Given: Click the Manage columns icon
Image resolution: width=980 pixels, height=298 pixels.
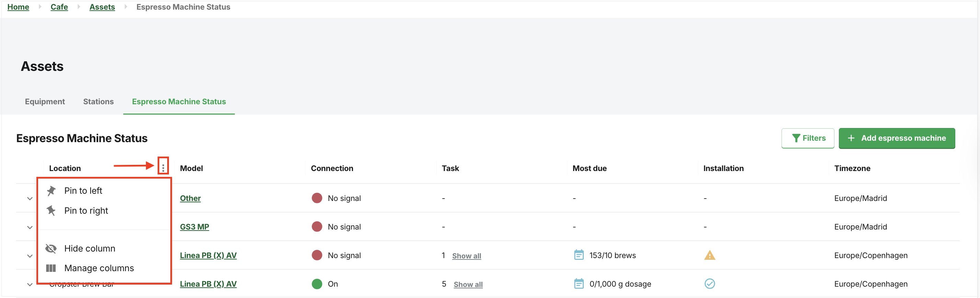Looking at the screenshot, I should click(x=51, y=268).
